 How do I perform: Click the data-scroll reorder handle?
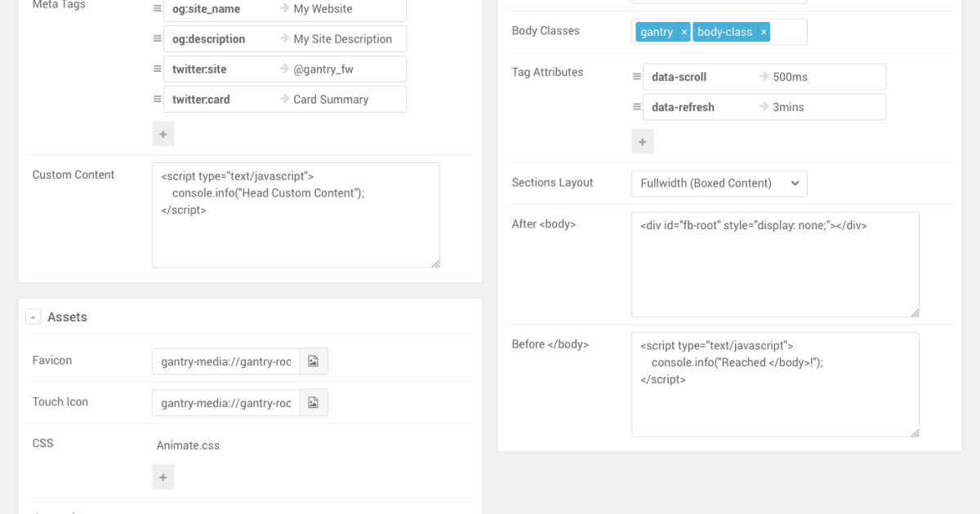[637, 77]
